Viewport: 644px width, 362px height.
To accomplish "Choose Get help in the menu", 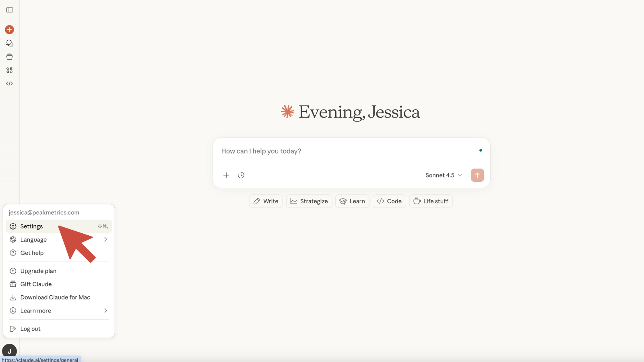I will point(32,253).
